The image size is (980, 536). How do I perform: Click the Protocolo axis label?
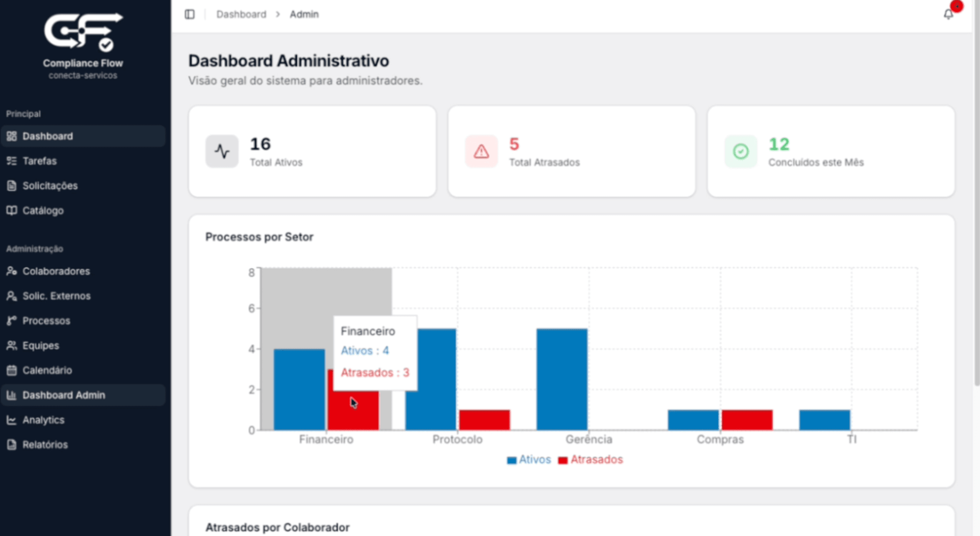pos(457,439)
